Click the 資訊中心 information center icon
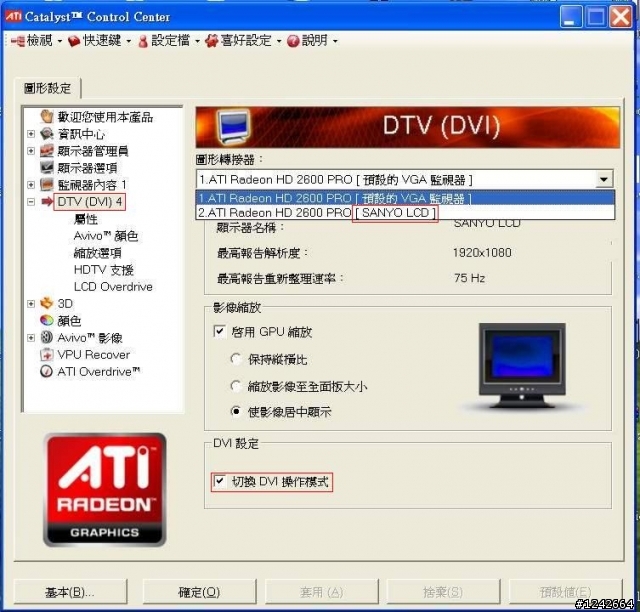The image size is (640, 612). [x=47, y=134]
